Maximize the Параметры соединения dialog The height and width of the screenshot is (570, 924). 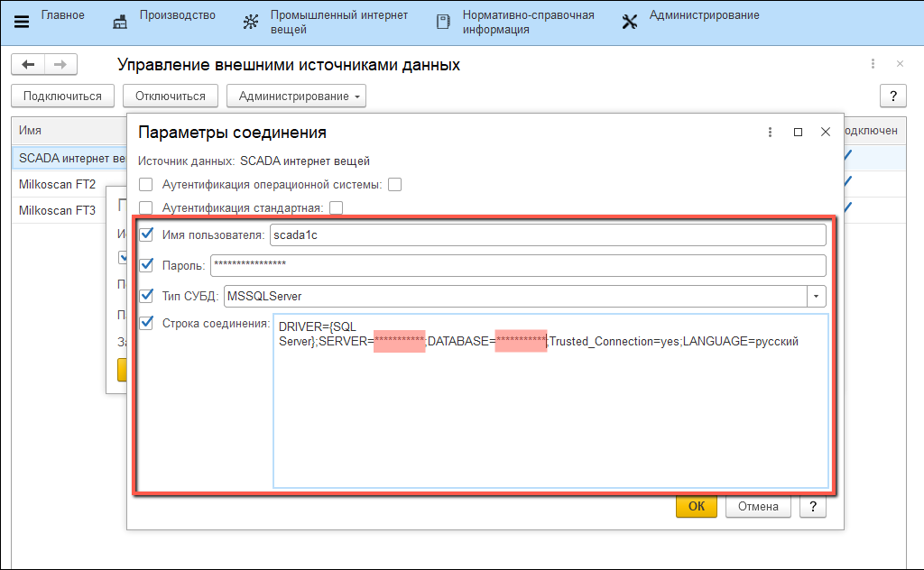pos(798,132)
